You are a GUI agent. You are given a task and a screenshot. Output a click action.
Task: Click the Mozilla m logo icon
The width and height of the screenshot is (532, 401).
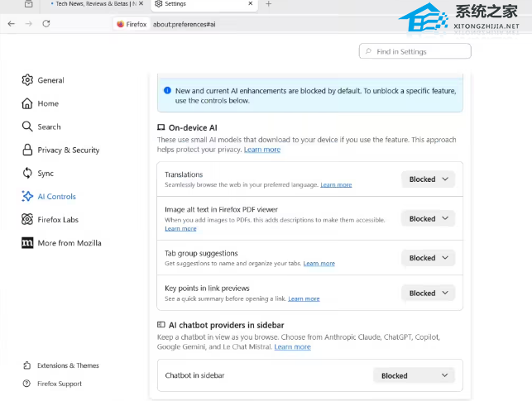[x=27, y=243]
